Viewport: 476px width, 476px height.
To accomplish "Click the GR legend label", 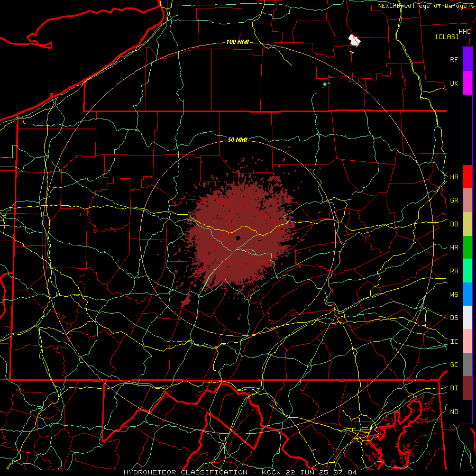I will click(454, 200).
